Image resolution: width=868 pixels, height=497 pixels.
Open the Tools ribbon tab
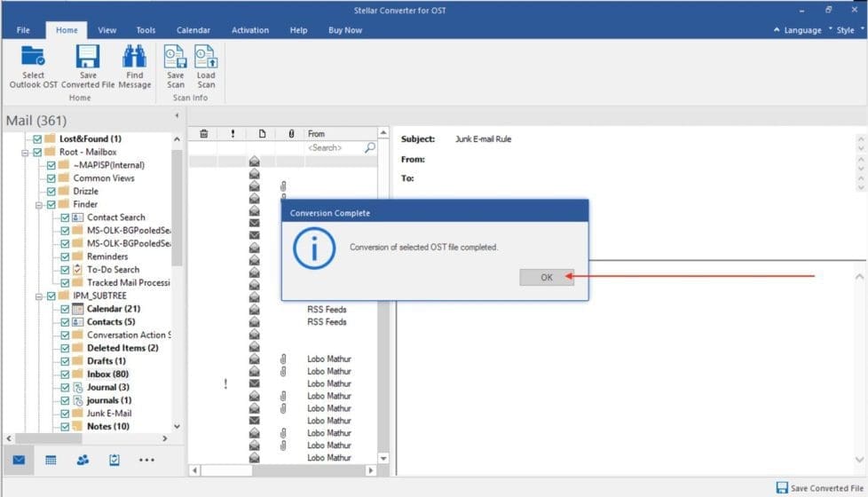(x=146, y=30)
